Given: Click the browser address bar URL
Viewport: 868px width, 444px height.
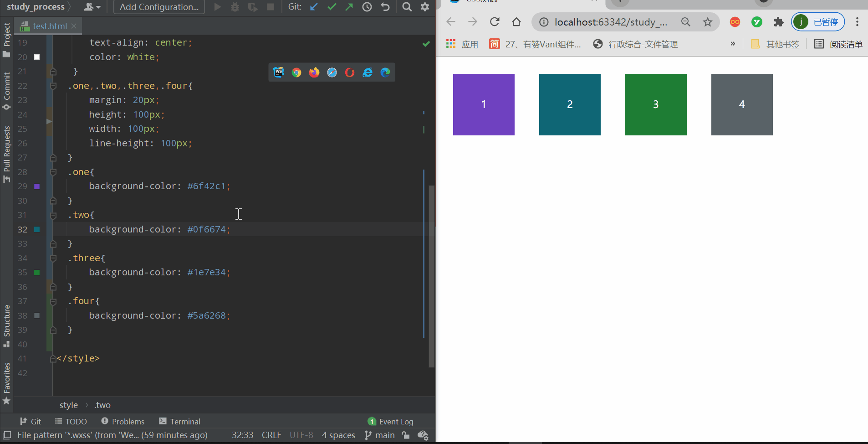Looking at the screenshot, I should coord(611,22).
